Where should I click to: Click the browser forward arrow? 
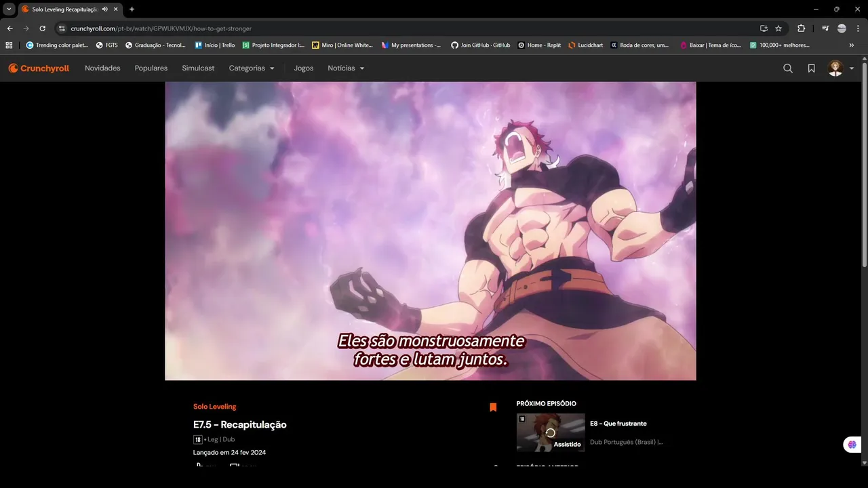pos(26,28)
